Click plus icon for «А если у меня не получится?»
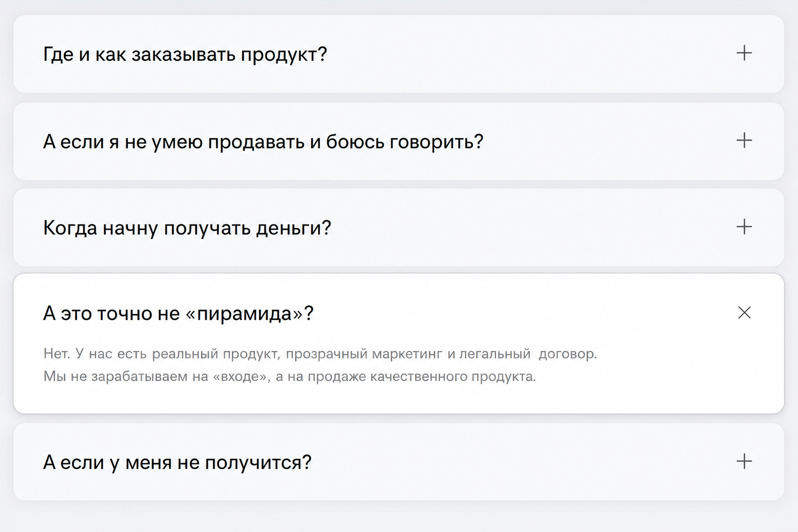 tap(744, 461)
